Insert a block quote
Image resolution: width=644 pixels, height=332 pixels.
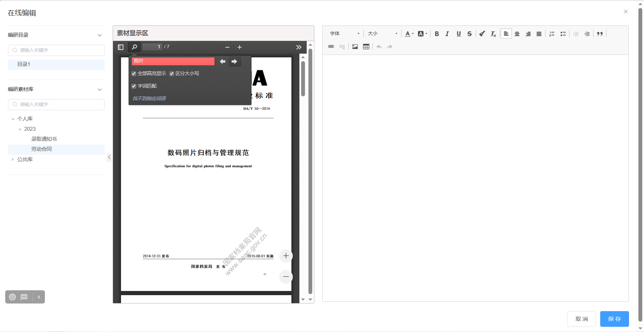(x=600, y=34)
